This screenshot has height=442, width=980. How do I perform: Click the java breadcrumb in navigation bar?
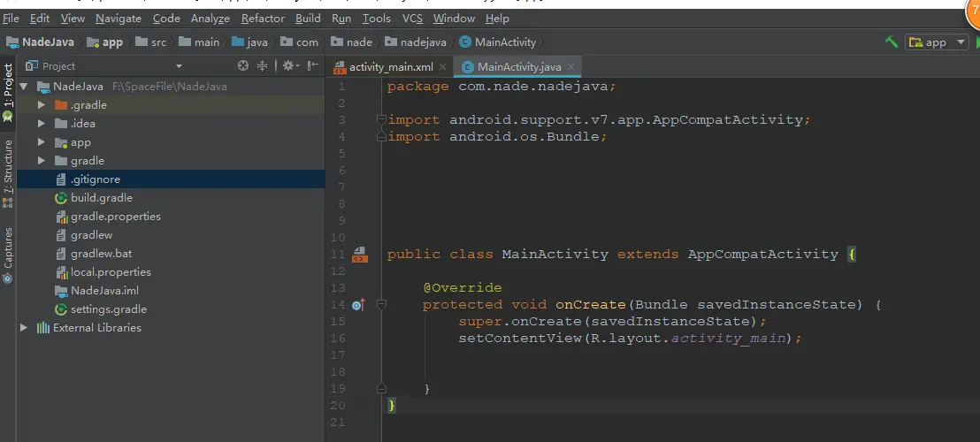pyautogui.click(x=249, y=42)
